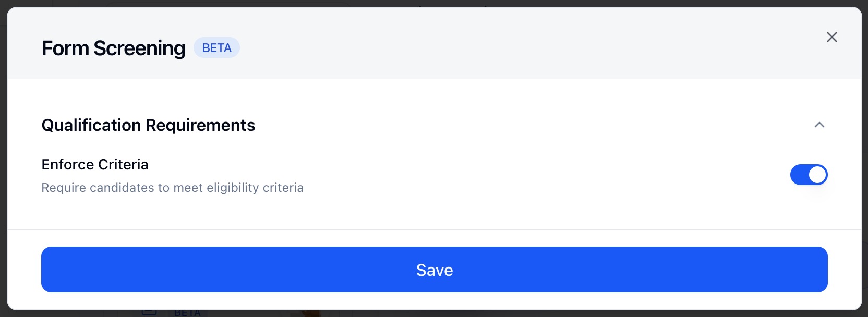Viewport: 868px width, 317px height.
Task: Click the BETA badge beside Form Screening
Action: click(216, 48)
